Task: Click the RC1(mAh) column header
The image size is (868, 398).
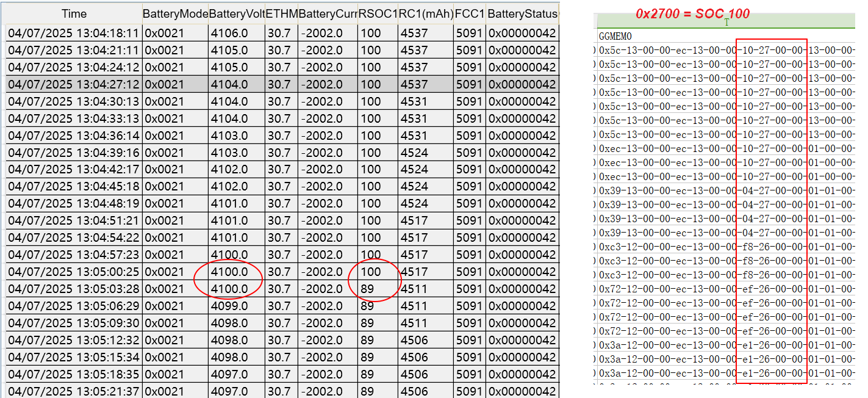Action: (x=425, y=14)
